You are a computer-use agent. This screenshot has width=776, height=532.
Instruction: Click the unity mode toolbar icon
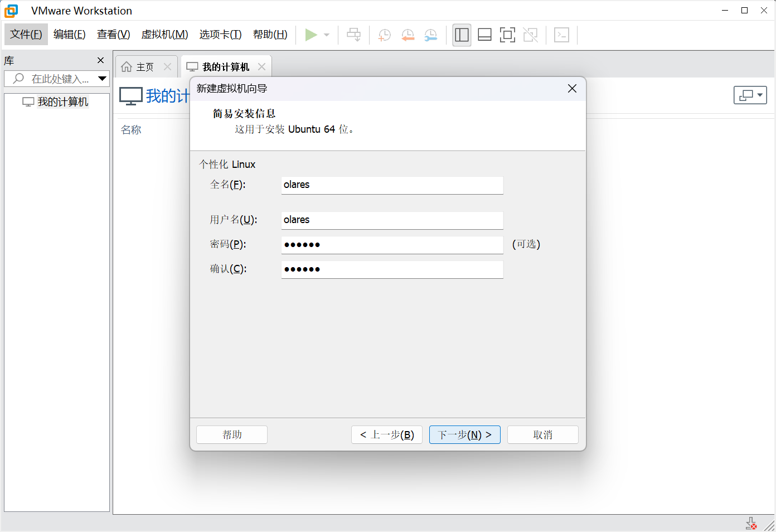click(531, 35)
